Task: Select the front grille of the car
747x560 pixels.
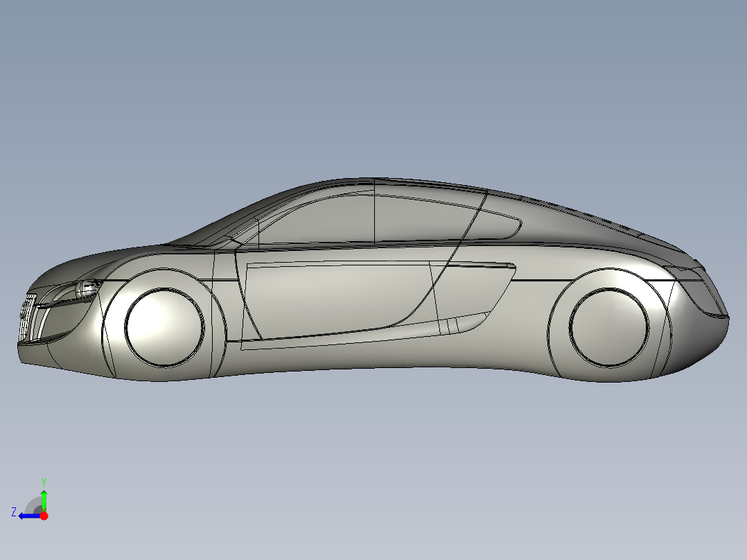Action: coord(27,318)
